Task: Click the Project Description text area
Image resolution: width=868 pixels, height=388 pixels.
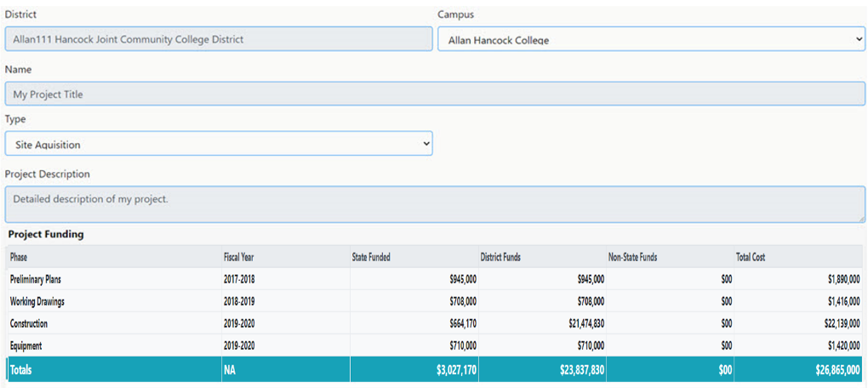Action: (435, 204)
